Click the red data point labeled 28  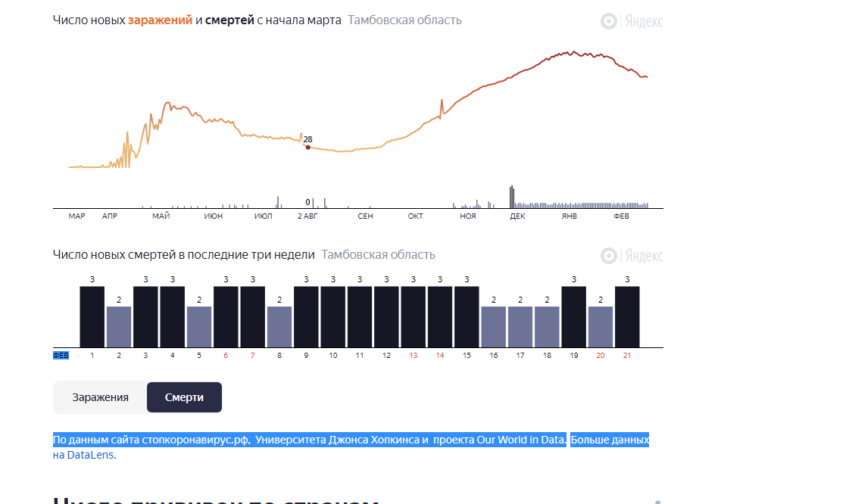click(308, 147)
